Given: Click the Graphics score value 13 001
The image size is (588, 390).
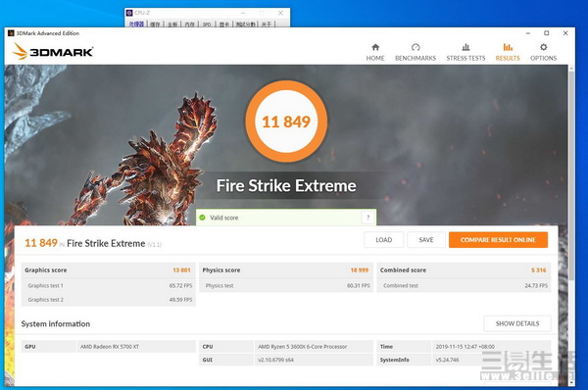Looking at the screenshot, I should [x=181, y=270].
